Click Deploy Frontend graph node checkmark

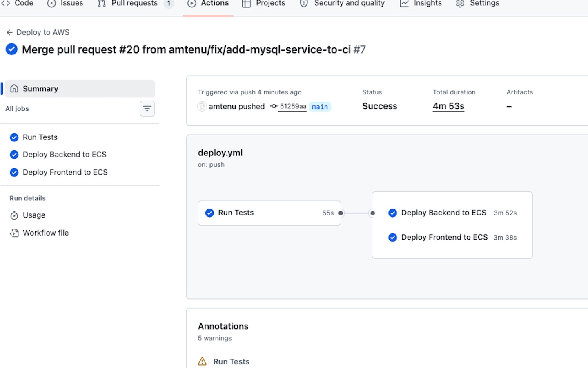392,238
